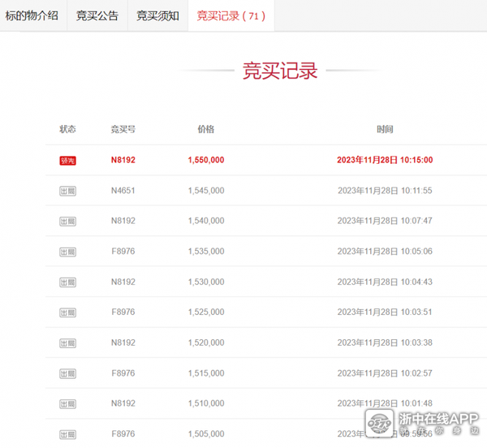This screenshot has width=487, height=448.
Task: Switch to the 竞买公告 tab
Action: pyautogui.click(x=97, y=15)
